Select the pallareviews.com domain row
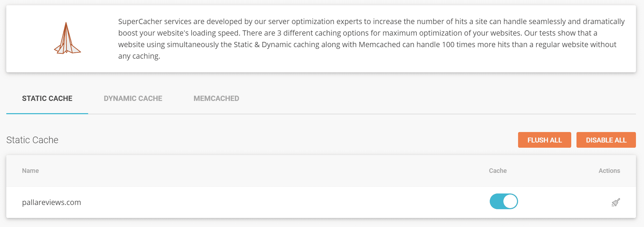This screenshot has width=644, height=227. click(x=321, y=202)
